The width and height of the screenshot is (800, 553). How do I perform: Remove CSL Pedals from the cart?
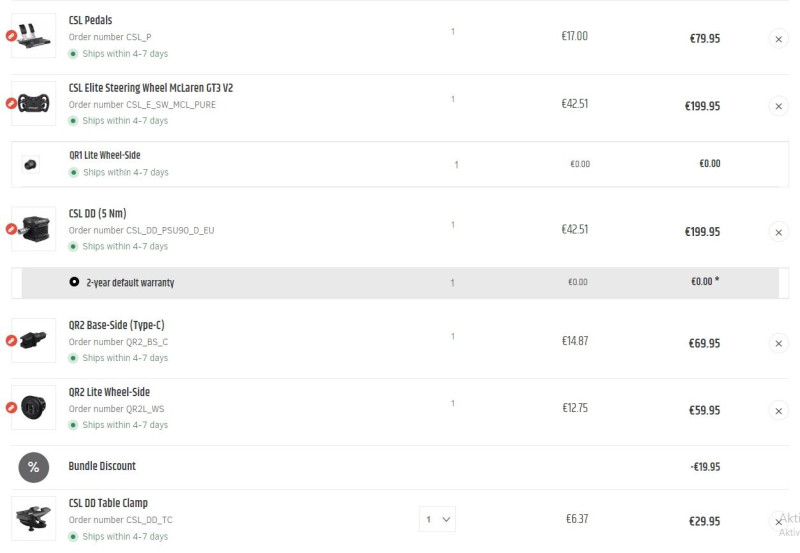click(779, 39)
